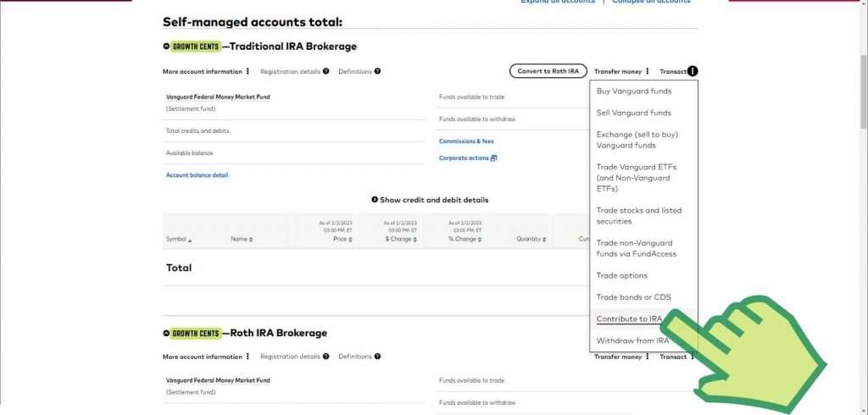Select Buy Vanguard funds from the menu
This screenshot has height=415, width=868.
634,91
